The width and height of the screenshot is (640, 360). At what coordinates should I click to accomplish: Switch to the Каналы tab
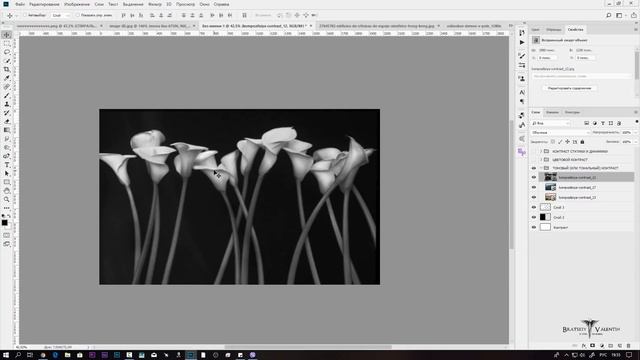(552, 112)
